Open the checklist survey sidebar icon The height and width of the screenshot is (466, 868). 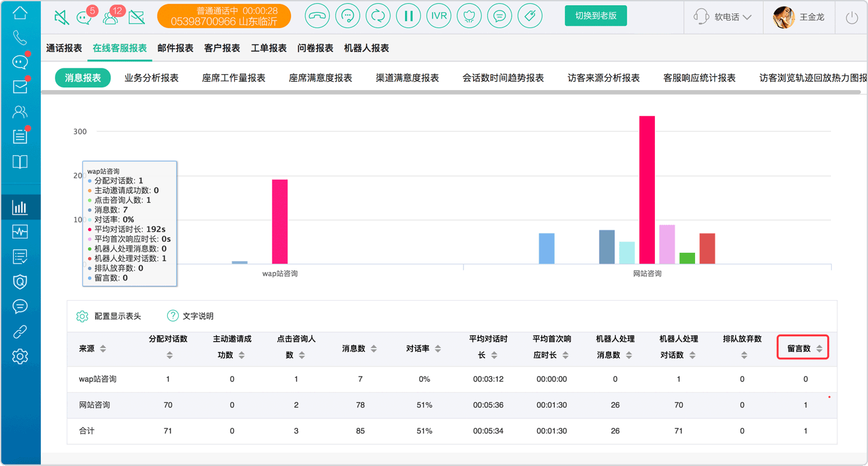20,257
